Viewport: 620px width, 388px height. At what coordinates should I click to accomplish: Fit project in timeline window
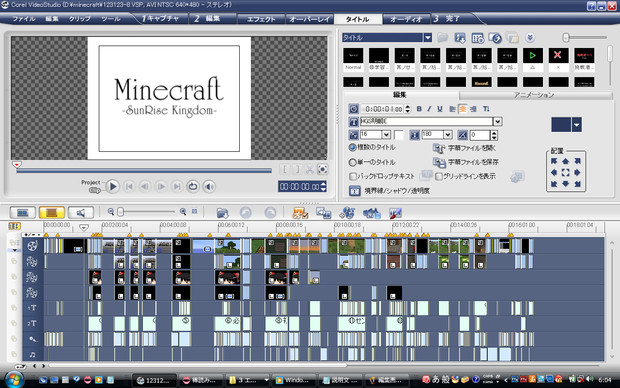pos(195,212)
